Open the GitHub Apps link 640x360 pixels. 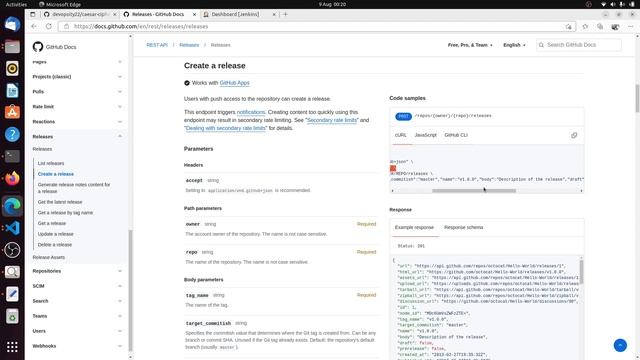(234, 83)
